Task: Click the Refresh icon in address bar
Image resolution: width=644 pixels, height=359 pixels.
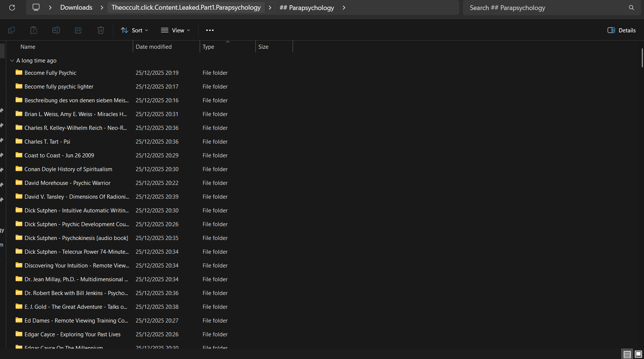Action: click(12, 7)
